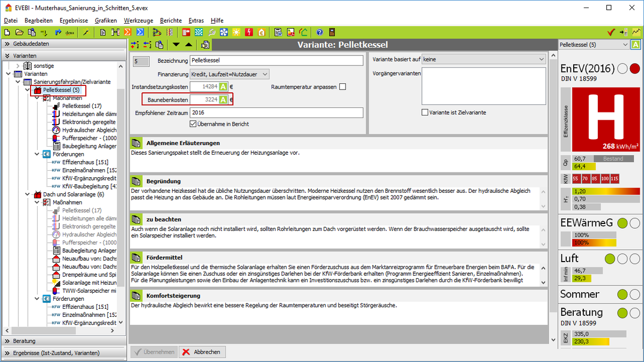Select Solaranlage mit Heizun tree item
The image size is (644, 362).
[x=89, y=283]
